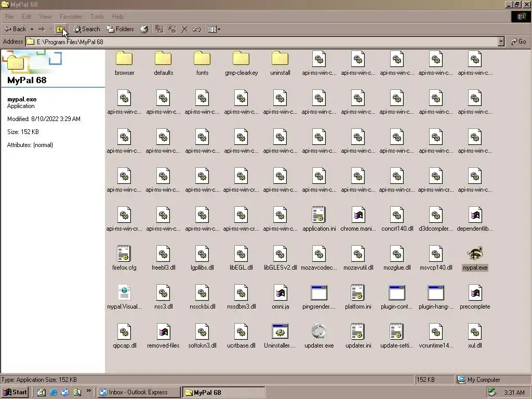Open the Edit menu
Viewport: 532px width, 399px height.
click(26, 16)
